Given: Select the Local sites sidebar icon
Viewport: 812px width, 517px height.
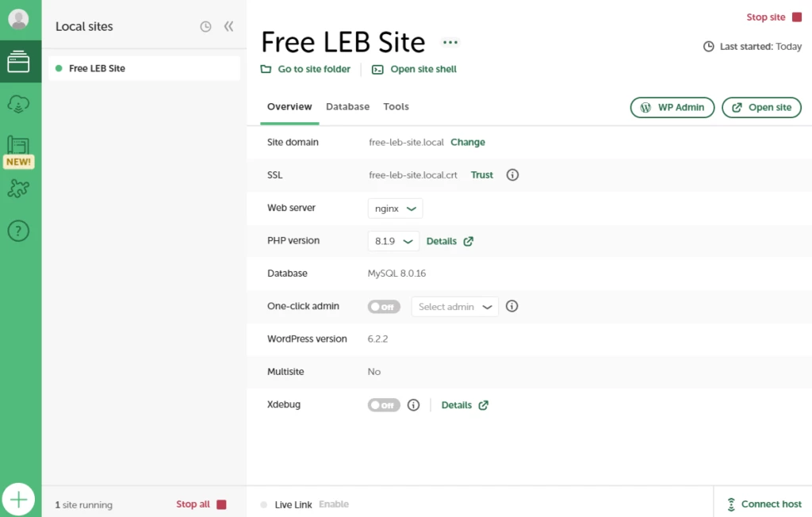Looking at the screenshot, I should coord(18,62).
